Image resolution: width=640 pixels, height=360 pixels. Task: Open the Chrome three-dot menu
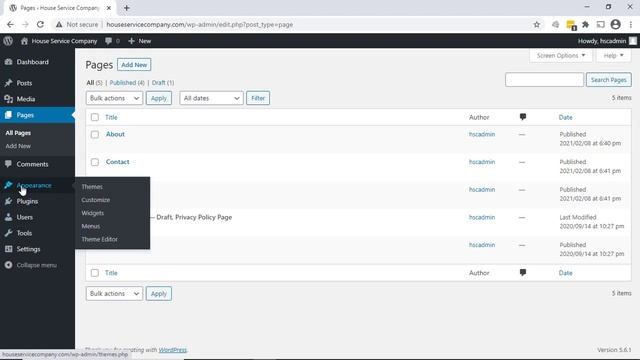coord(631,24)
